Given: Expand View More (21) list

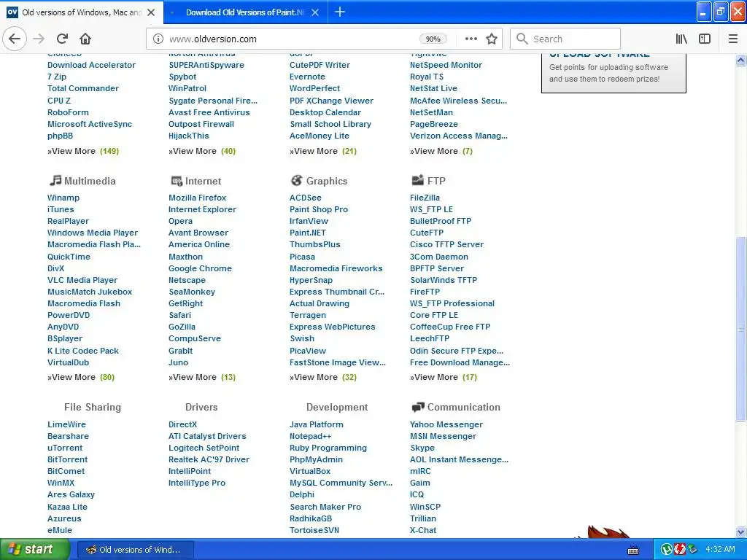Looking at the screenshot, I should 323,151.
